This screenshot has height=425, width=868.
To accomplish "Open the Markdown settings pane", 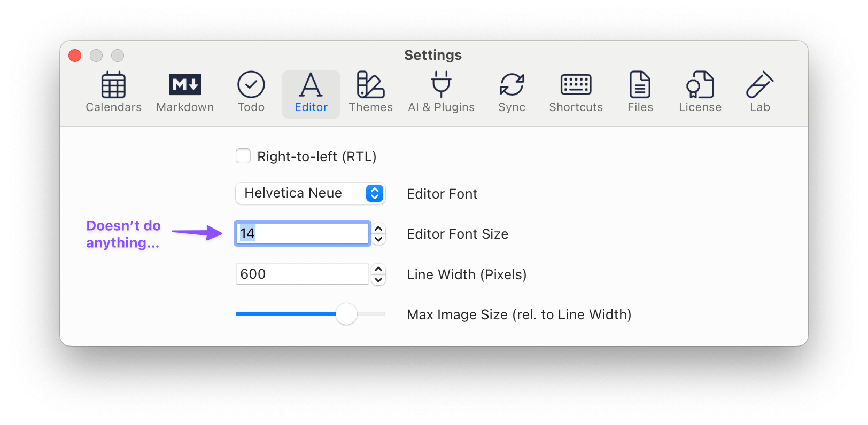I will (x=185, y=92).
